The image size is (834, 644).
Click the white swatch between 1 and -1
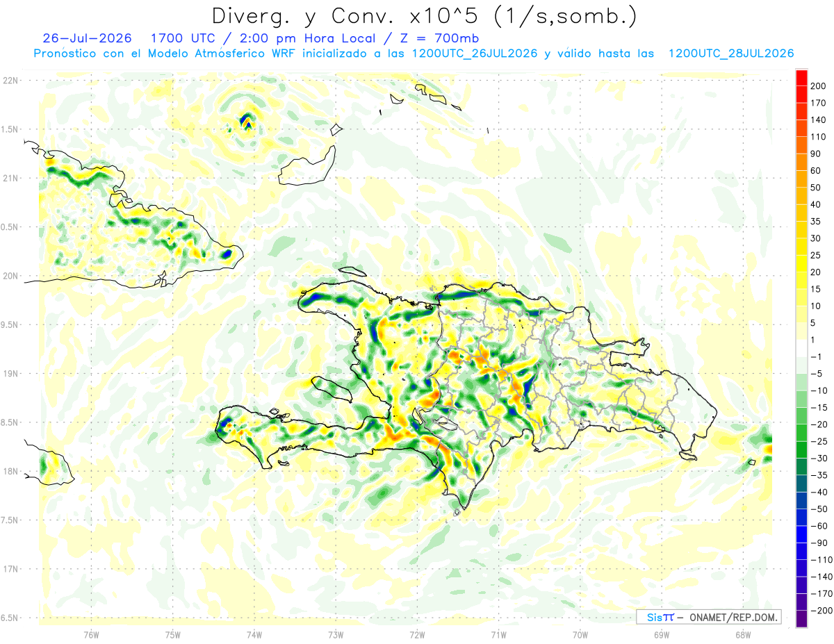[801, 348]
